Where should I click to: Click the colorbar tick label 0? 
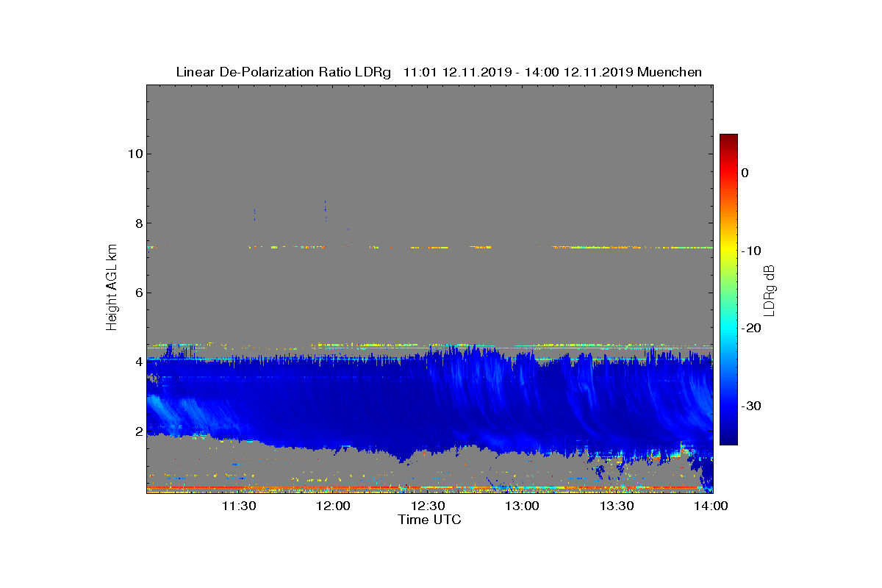click(745, 173)
